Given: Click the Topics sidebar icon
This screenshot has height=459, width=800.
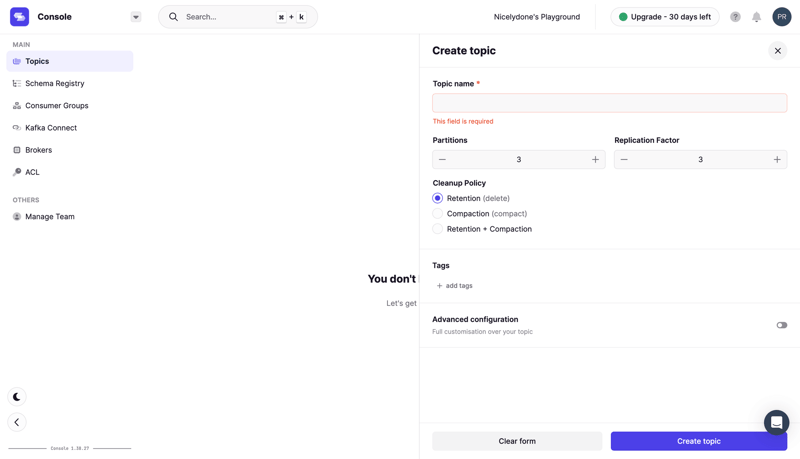Looking at the screenshot, I should point(17,61).
